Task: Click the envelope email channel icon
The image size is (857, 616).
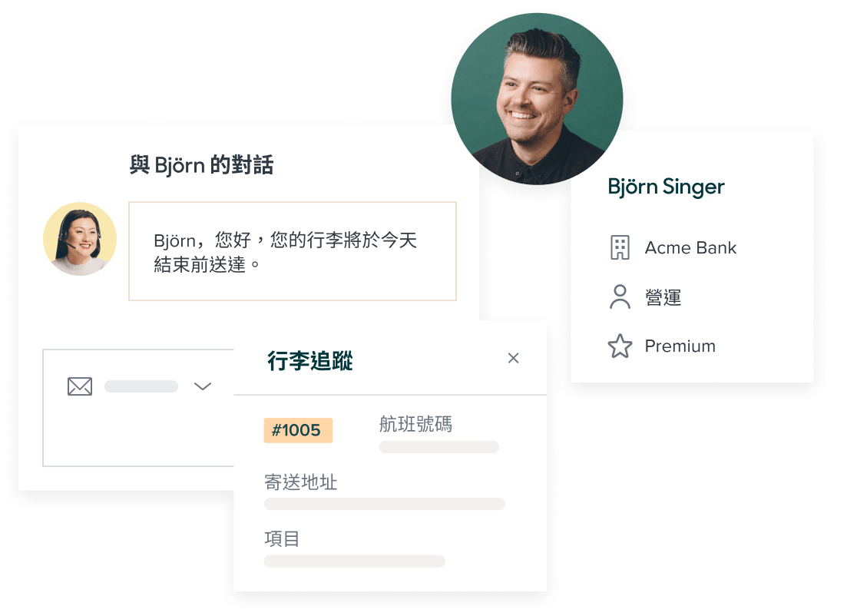Action: click(80, 386)
